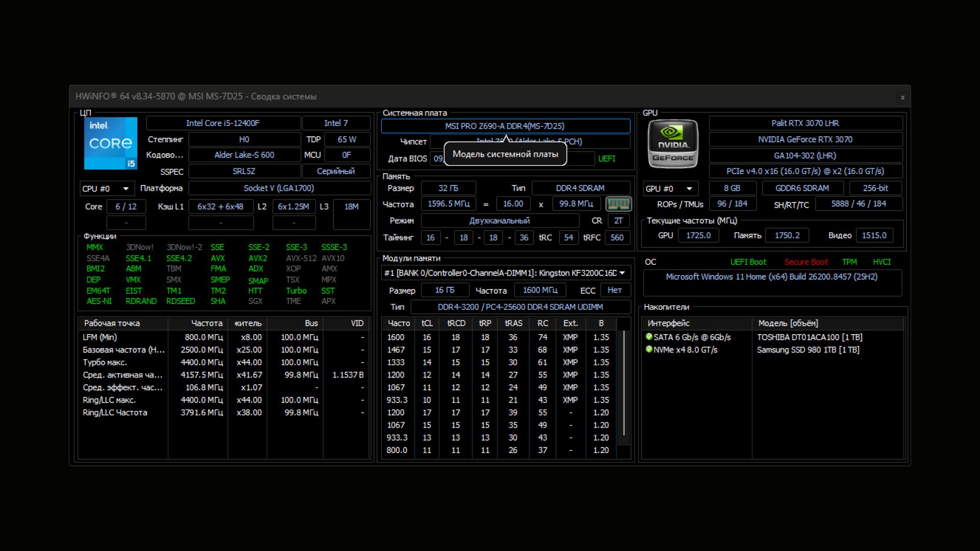Click the 'tRAS' column header
The height and width of the screenshot is (551, 980).
coord(513,323)
